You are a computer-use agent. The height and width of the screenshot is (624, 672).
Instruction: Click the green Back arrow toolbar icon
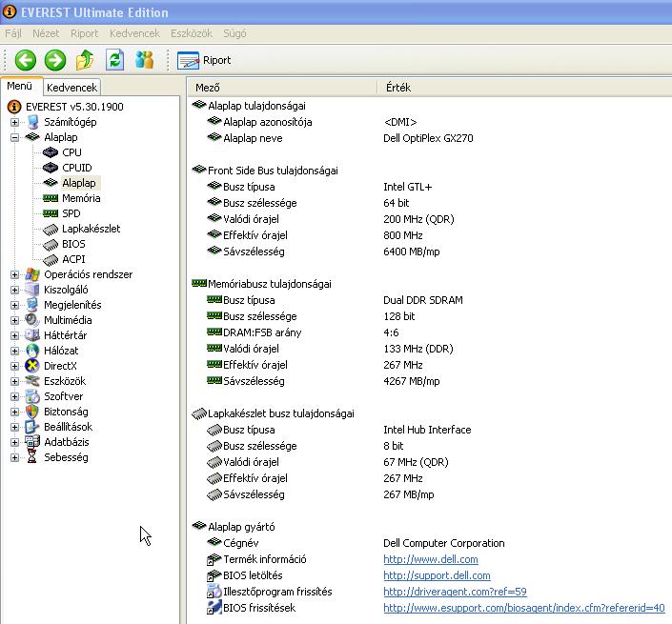[x=26, y=60]
